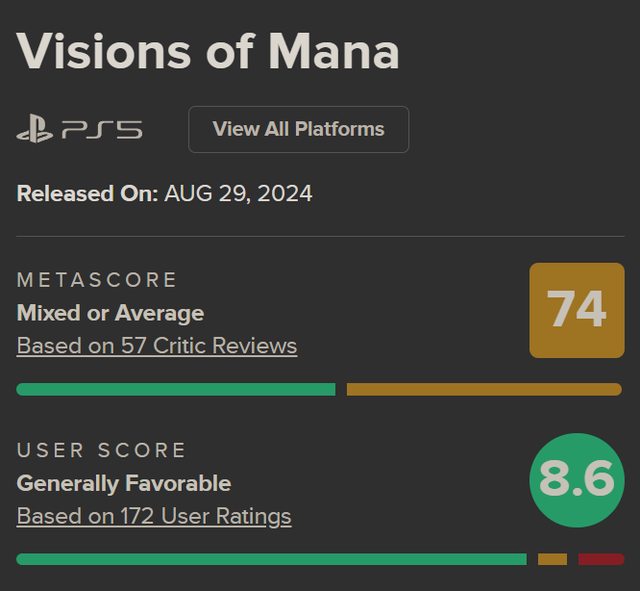Click the METASCORE heading label
The width and height of the screenshot is (640, 591).
point(97,280)
